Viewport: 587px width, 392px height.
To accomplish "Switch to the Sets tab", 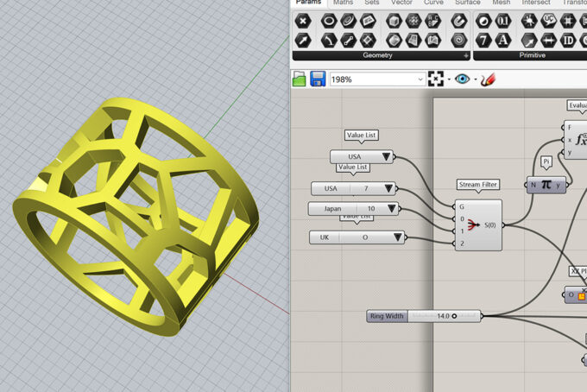I will click(x=372, y=3).
